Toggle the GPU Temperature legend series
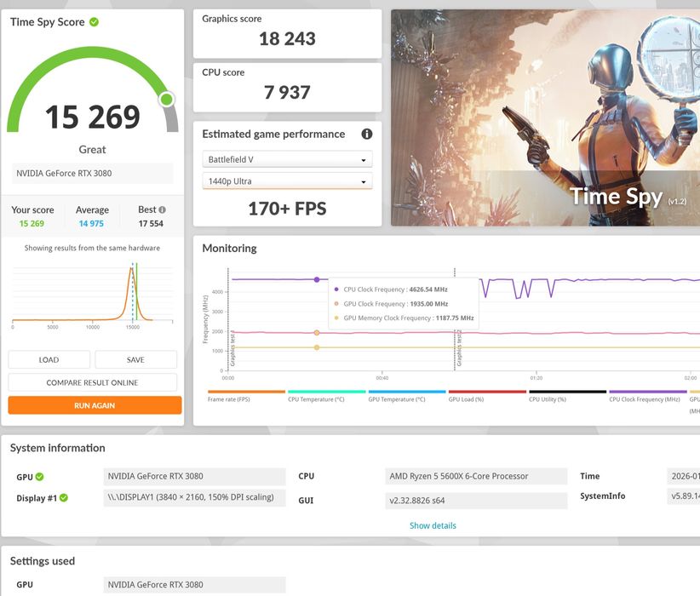 click(x=407, y=396)
